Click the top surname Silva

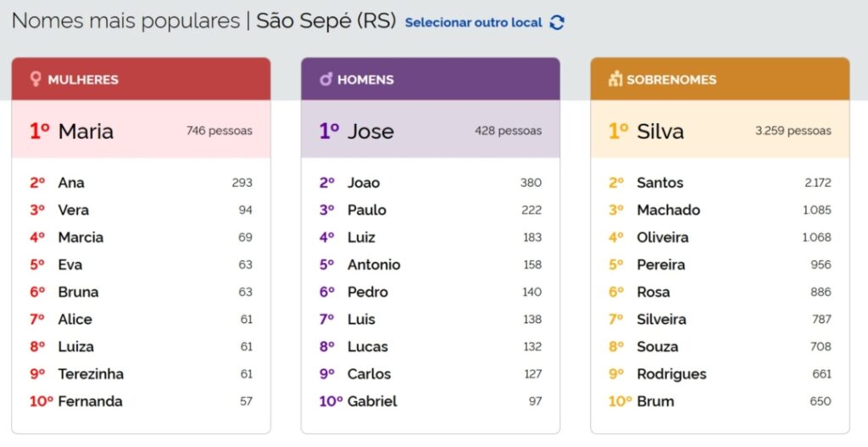click(x=660, y=131)
